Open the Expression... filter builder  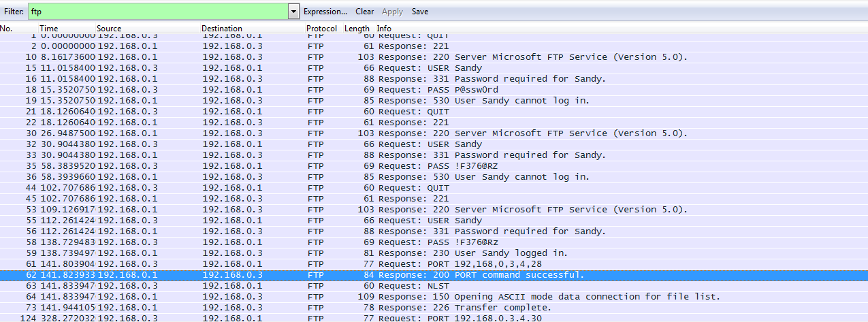[x=325, y=12]
